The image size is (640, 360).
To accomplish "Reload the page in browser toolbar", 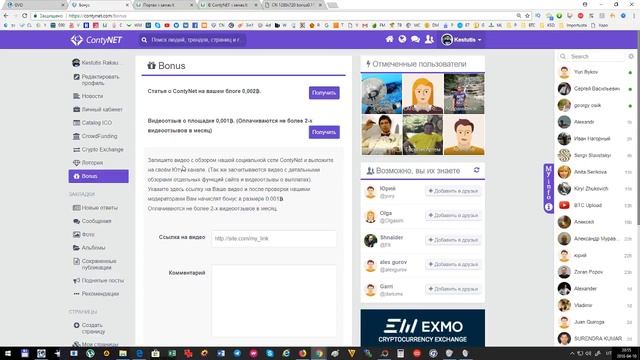I will coord(25,16).
